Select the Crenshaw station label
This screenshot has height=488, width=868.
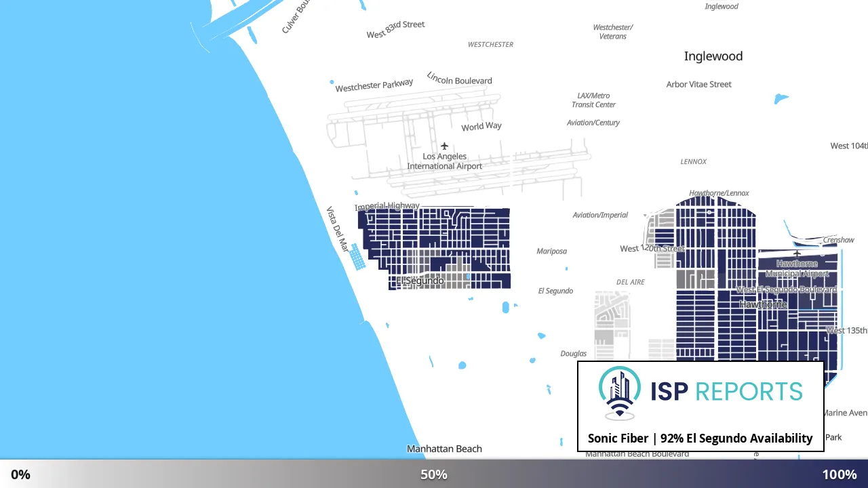(x=838, y=240)
